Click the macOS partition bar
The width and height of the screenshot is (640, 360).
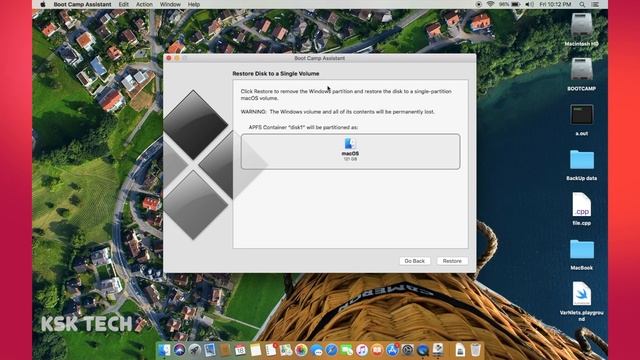click(350, 151)
